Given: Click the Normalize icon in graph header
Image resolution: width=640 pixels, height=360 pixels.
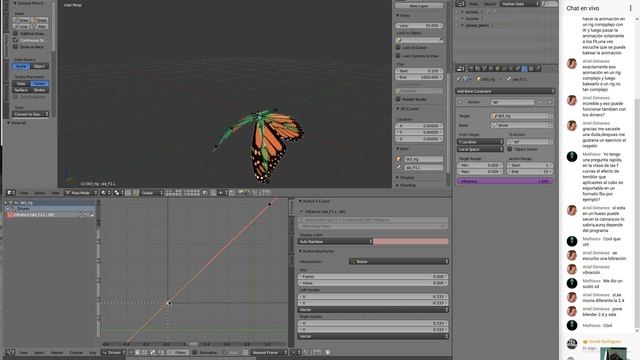Looking at the screenshot, I should pyautogui.click(x=195, y=352).
